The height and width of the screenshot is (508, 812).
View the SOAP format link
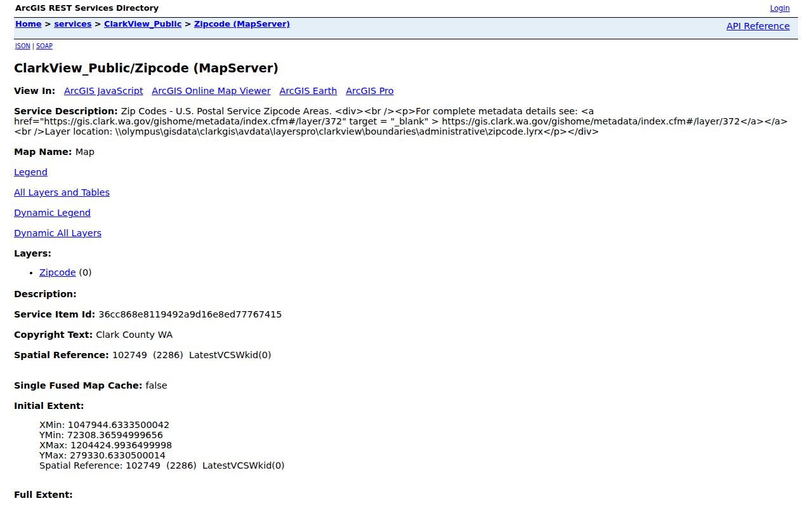pyautogui.click(x=44, y=46)
